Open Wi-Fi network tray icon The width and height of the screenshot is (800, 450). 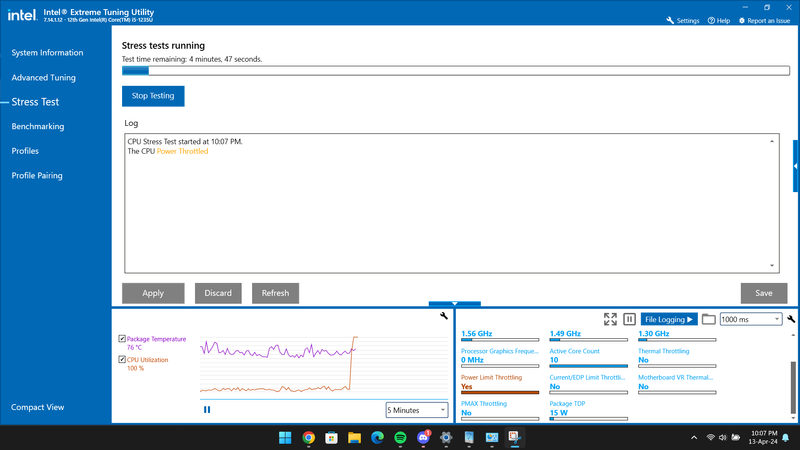tap(710, 438)
